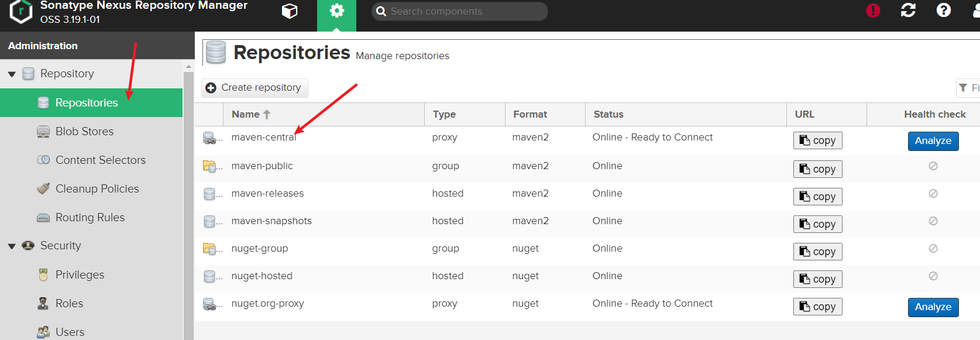Open the nuget.org-proxy repository row
Screen dimensions: 980x340
(x=587, y=307)
